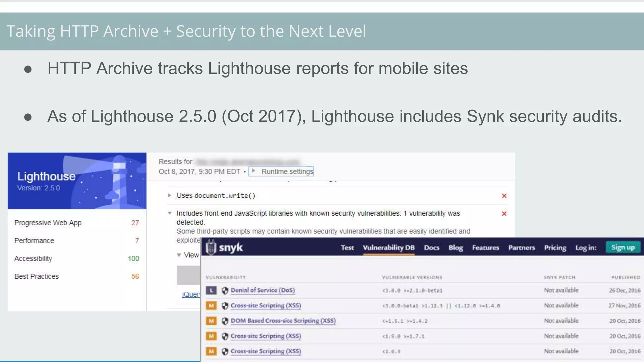Click the shield icon in the <1.9.0 XSS row

[x=225, y=336]
